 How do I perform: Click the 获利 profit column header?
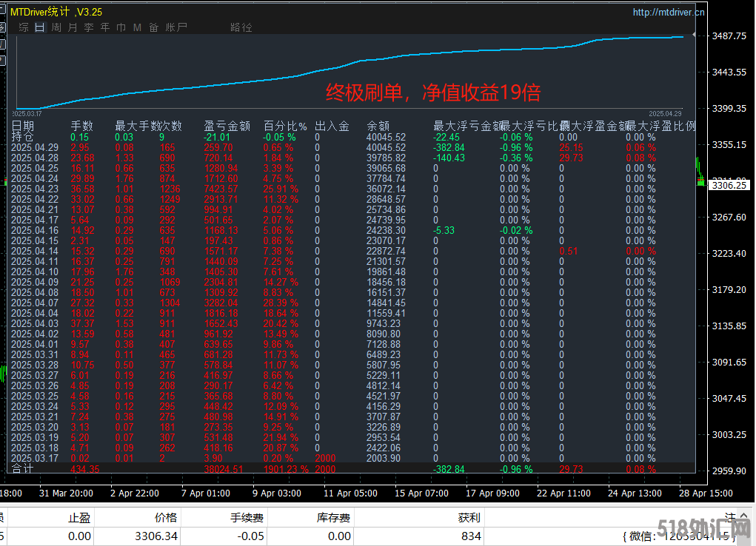(x=469, y=518)
